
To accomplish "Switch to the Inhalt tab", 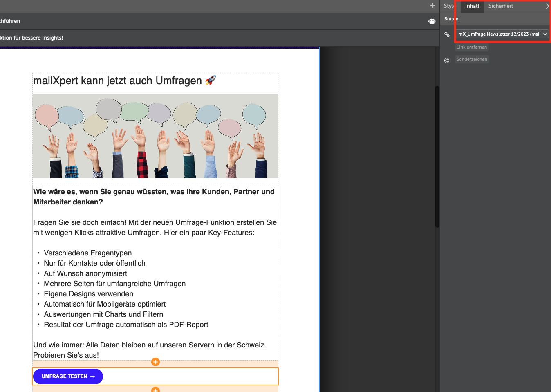I will pos(472,6).
